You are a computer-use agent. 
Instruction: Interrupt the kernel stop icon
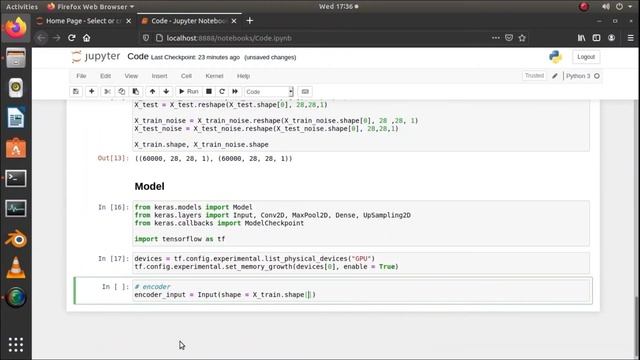[x=209, y=91]
